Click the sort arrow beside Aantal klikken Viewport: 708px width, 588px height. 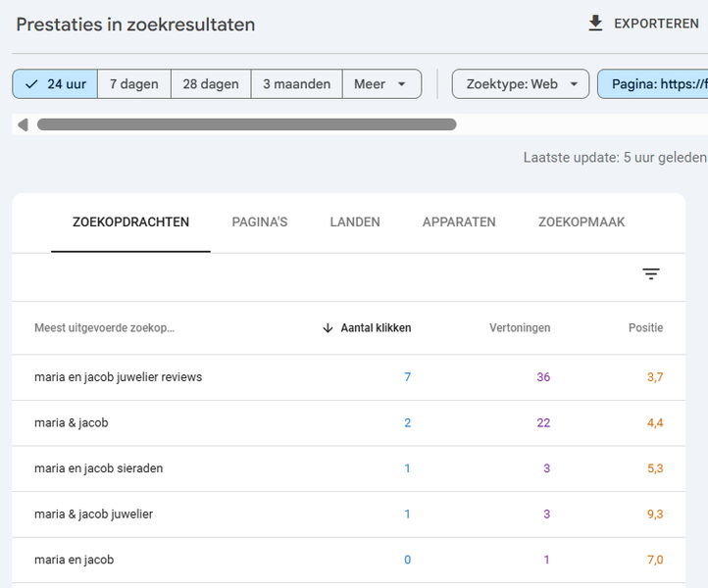pyautogui.click(x=328, y=328)
